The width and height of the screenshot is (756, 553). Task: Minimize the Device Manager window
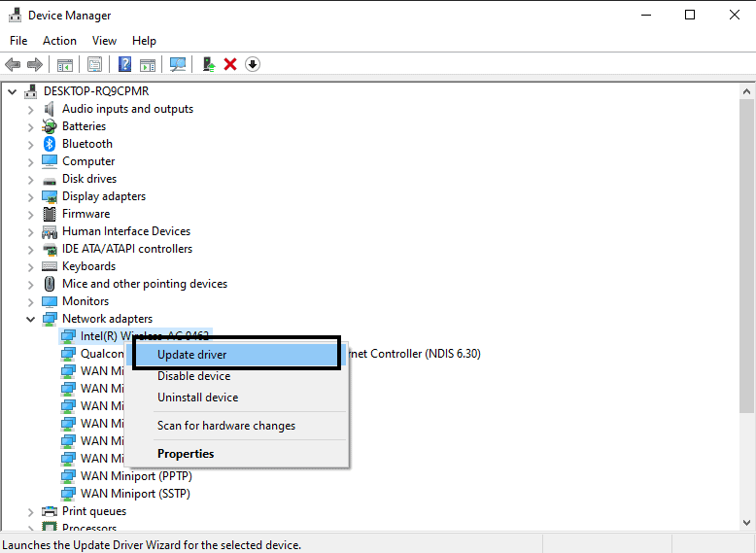[x=645, y=15]
